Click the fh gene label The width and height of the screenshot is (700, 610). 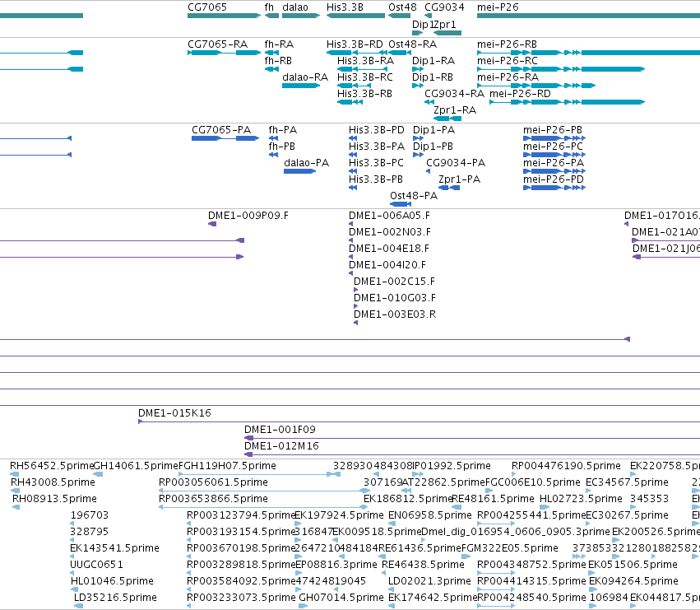(269, 7)
